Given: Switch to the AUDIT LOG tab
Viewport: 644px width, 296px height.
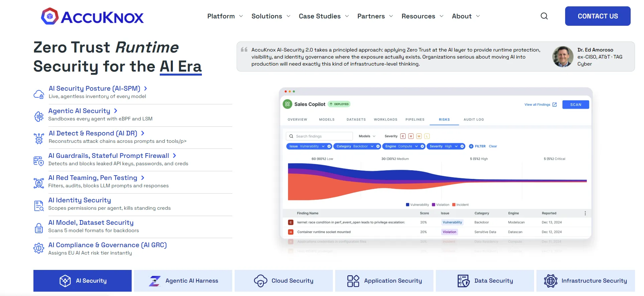Looking at the screenshot, I should (474, 119).
